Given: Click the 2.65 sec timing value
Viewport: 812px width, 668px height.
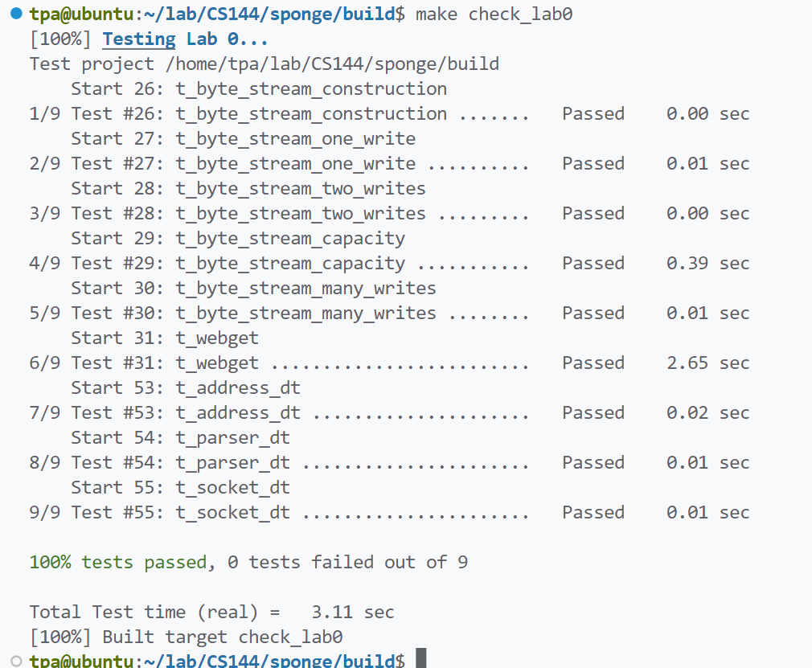Looking at the screenshot, I should pyautogui.click(x=707, y=363).
